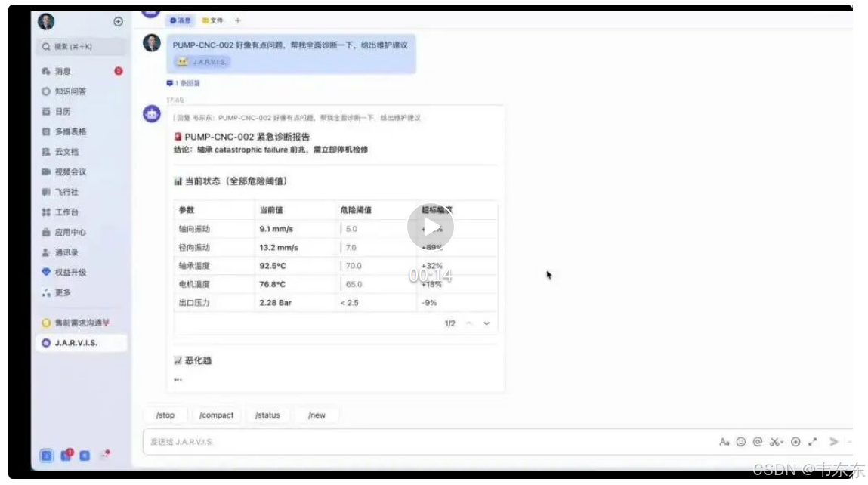Click the 9.1 mm/s cell value

point(276,229)
